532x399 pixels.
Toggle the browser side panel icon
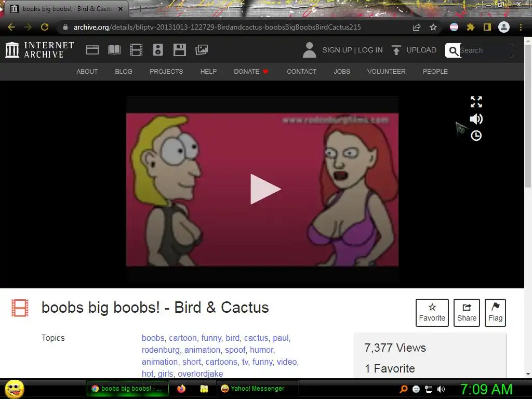click(487, 27)
